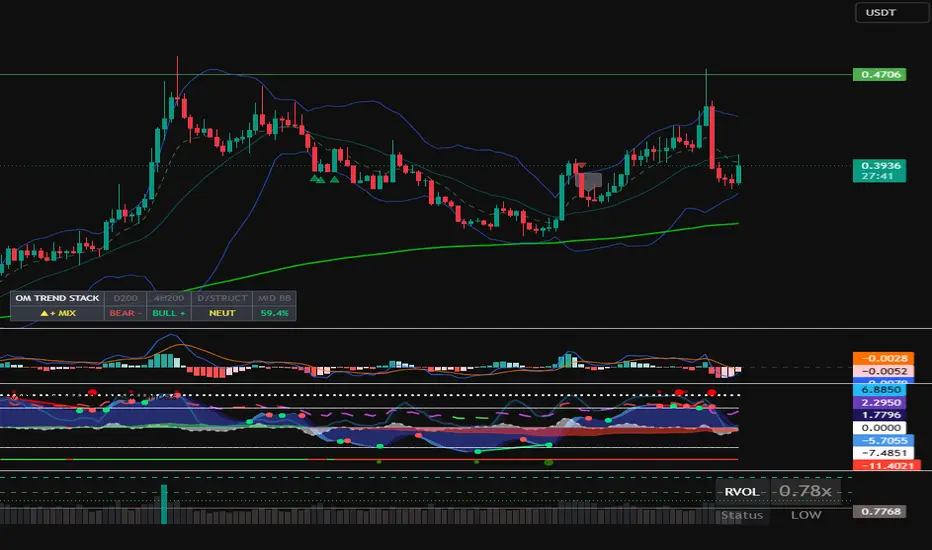Viewport: 932px width, 550px height.
Task: Click the LOW status value
Action: point(806,516)
